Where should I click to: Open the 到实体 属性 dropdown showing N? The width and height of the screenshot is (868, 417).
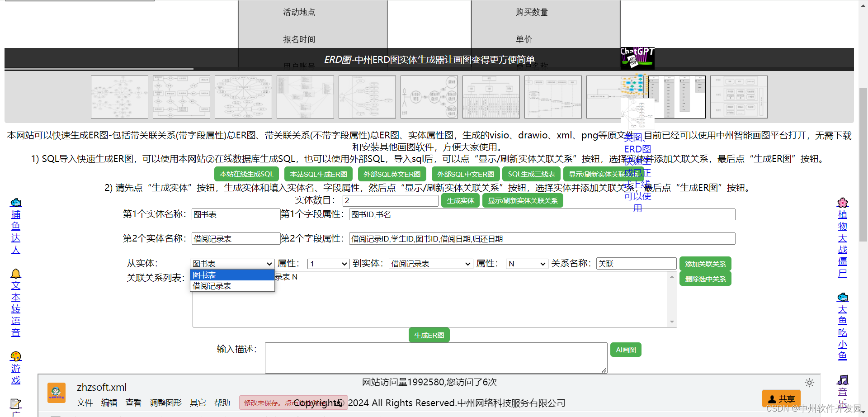tap(527, 264)
